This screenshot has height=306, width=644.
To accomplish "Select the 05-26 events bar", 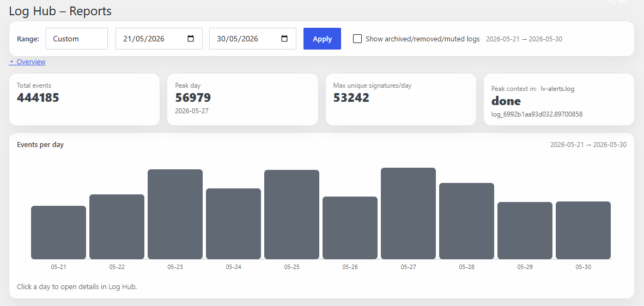I will pos(350,228).
